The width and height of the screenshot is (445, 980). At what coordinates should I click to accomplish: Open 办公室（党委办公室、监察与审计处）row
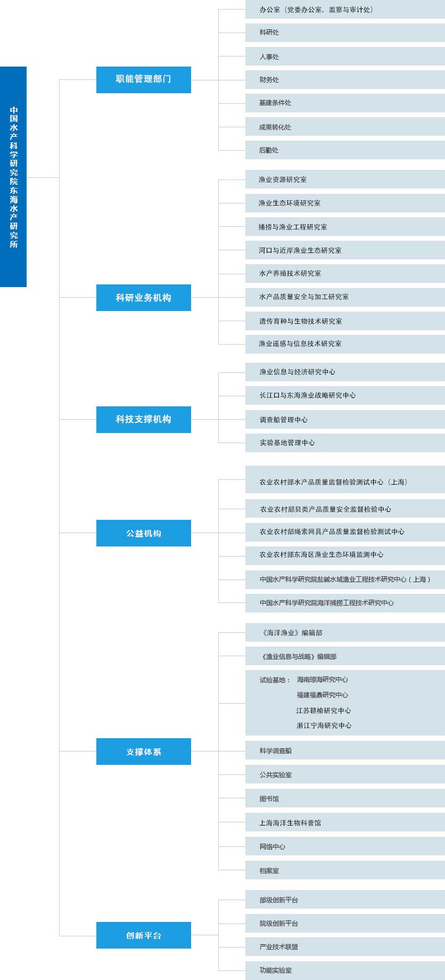click(x=345, y=10)
